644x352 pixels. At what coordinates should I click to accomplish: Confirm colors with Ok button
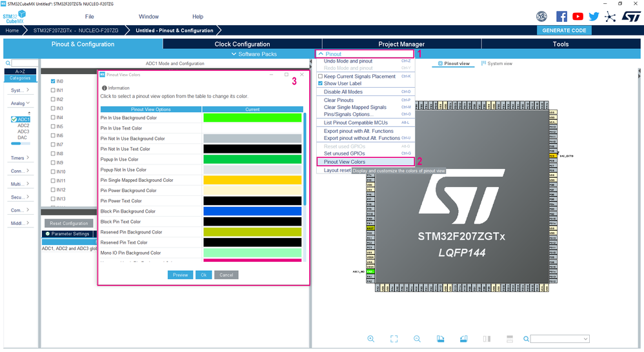[203, 275]
